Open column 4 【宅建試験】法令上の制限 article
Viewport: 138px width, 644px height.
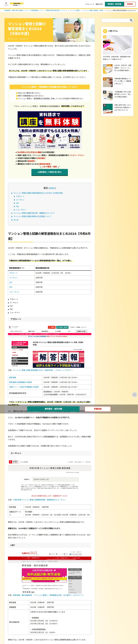pyautogui.click(x=123, y=94)
